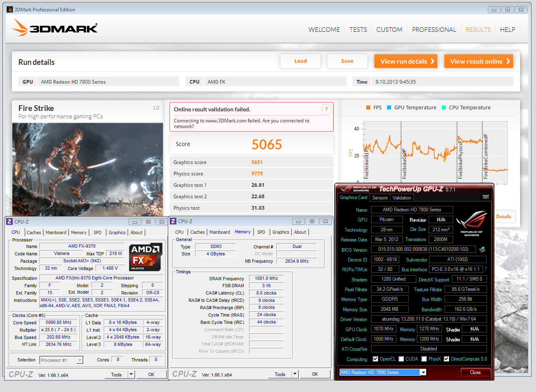Click the blue GPU Temperature legend swatch
The image size is (536, 392).
(x=389, y=108)
